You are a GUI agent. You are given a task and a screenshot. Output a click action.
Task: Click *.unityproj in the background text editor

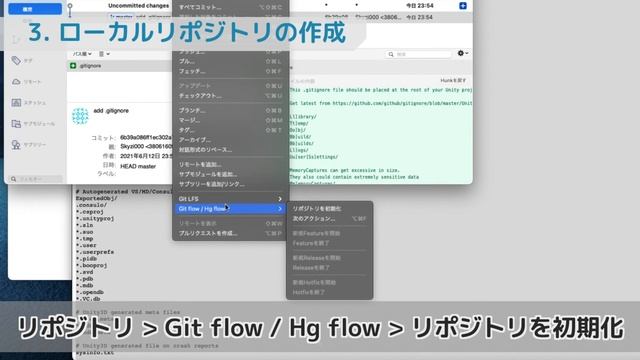[95, 218]
